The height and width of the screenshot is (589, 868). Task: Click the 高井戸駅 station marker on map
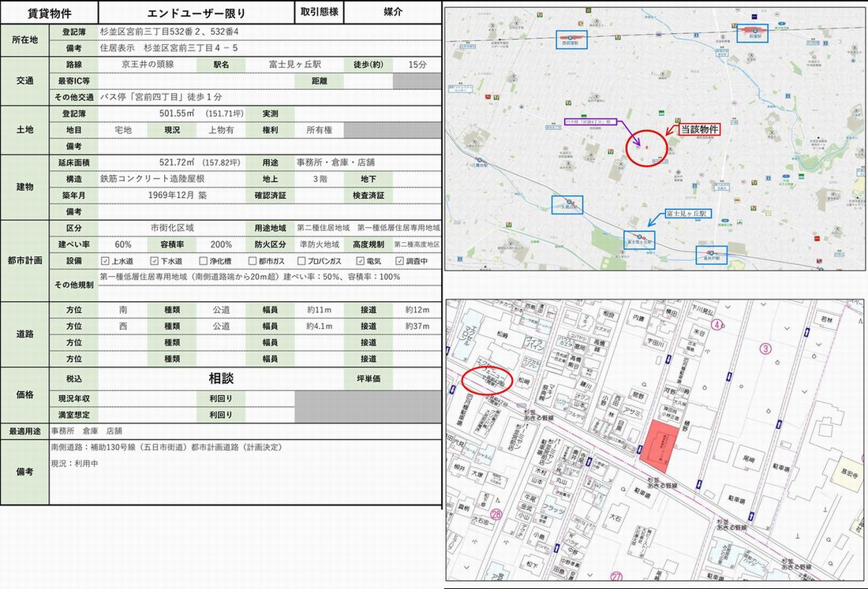click(711, 254)
